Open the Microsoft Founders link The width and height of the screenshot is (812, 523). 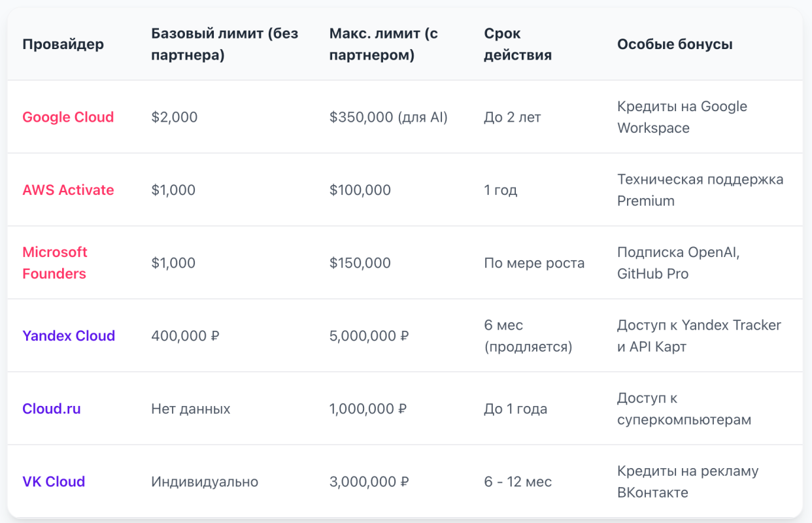(55, 263)
